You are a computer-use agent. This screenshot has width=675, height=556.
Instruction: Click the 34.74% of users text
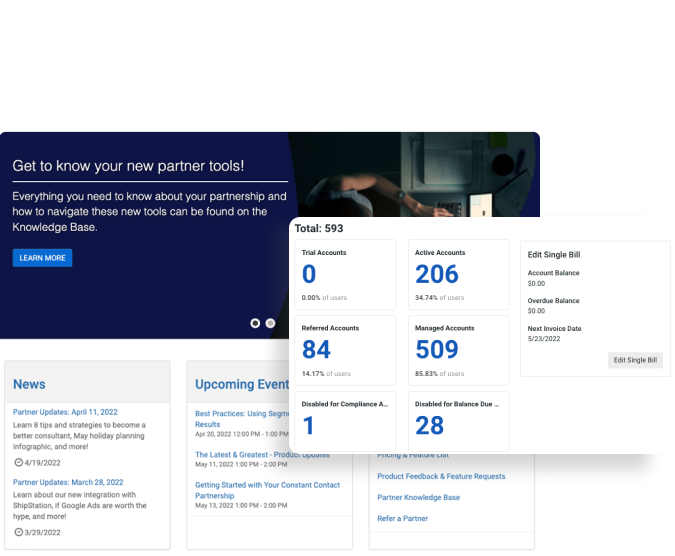(x=440, y=297)
